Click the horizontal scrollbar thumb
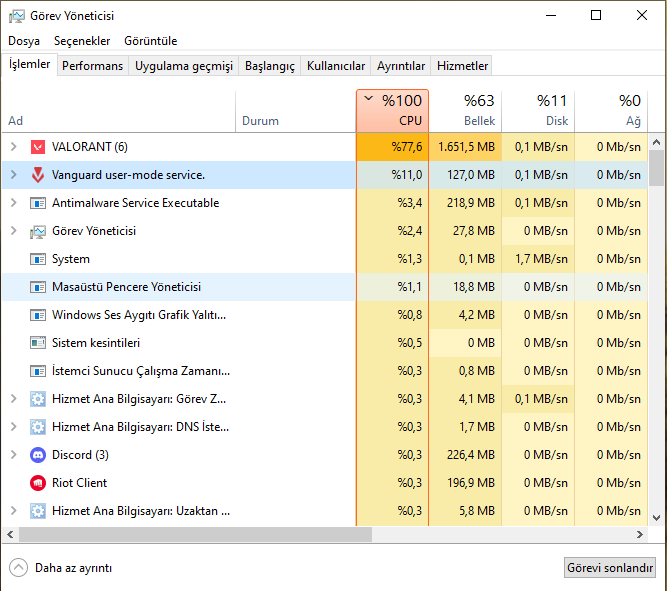 pos(196,534)
